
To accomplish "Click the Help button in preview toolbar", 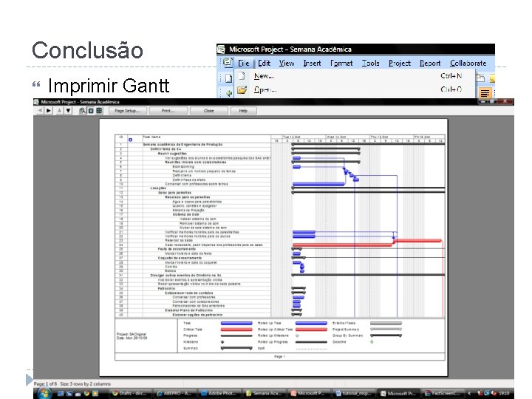I will (x=243, y=111).
